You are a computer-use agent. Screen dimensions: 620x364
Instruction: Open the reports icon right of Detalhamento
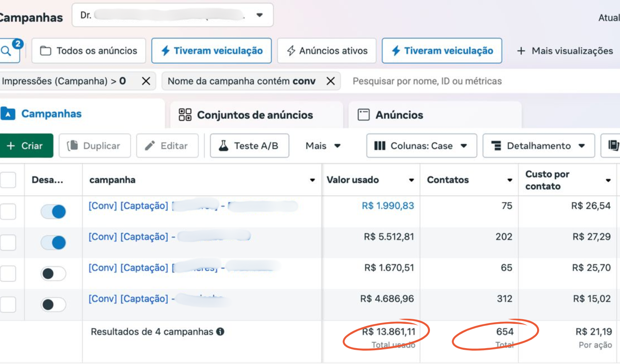pyautogui.click(x=612, y=146)
